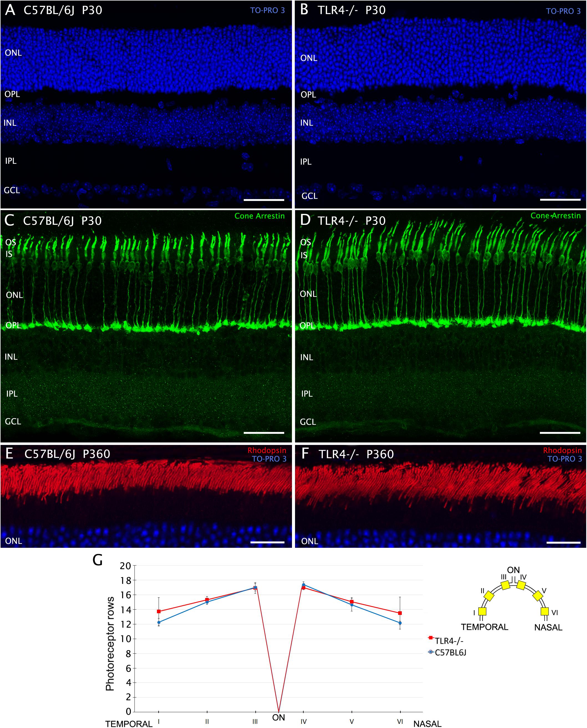The width and height of the screenshot is (587, 728).
Task: Click the TEMPORAL label under the diagram
Action: pyautogui.click(x=485, y=627)
